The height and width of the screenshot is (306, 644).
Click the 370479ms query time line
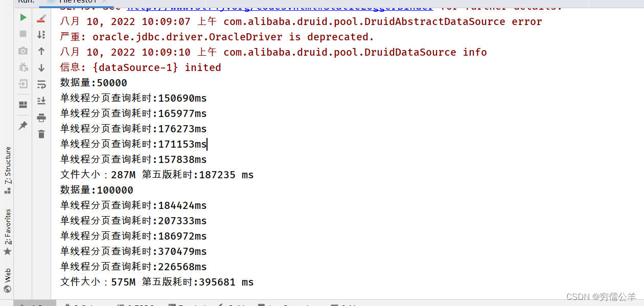point(133,252)
